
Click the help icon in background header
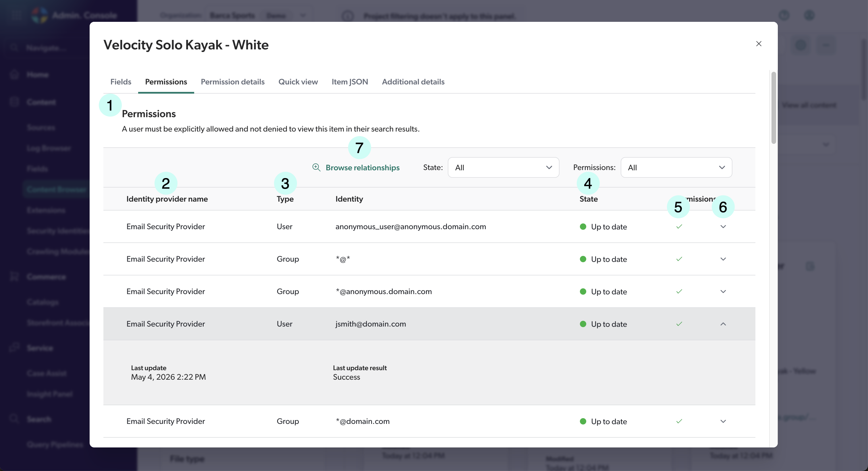tap(784, 15)
